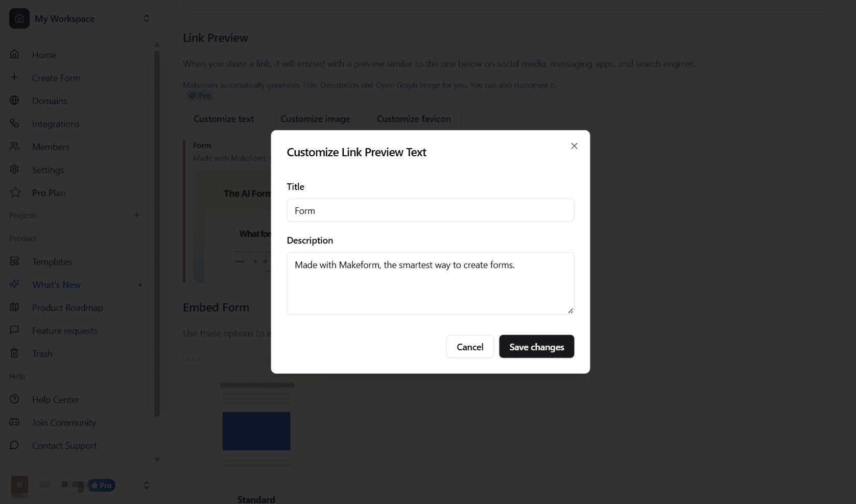856x504 pixels.
Task: Open Members using the people icon
Action: click(x=14, y=147)
